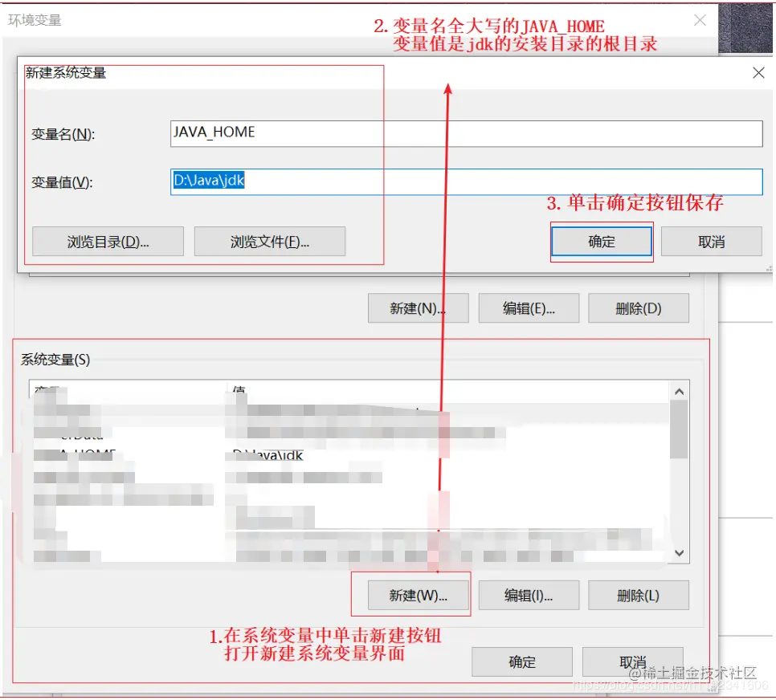Click 确定 at the bottom of 环境变量 window

click(x=521, y=661)
